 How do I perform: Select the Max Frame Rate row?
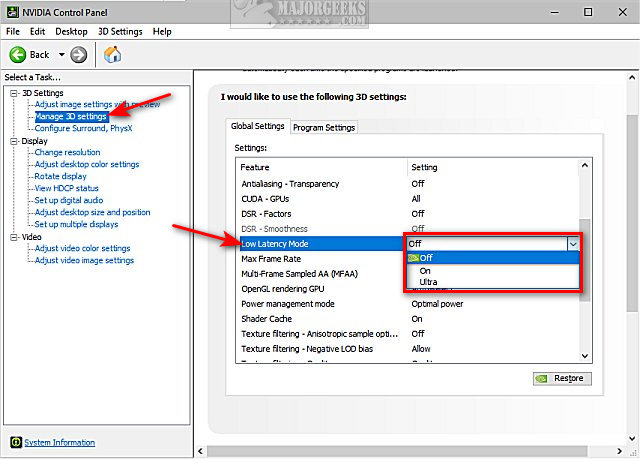point(321,259)
